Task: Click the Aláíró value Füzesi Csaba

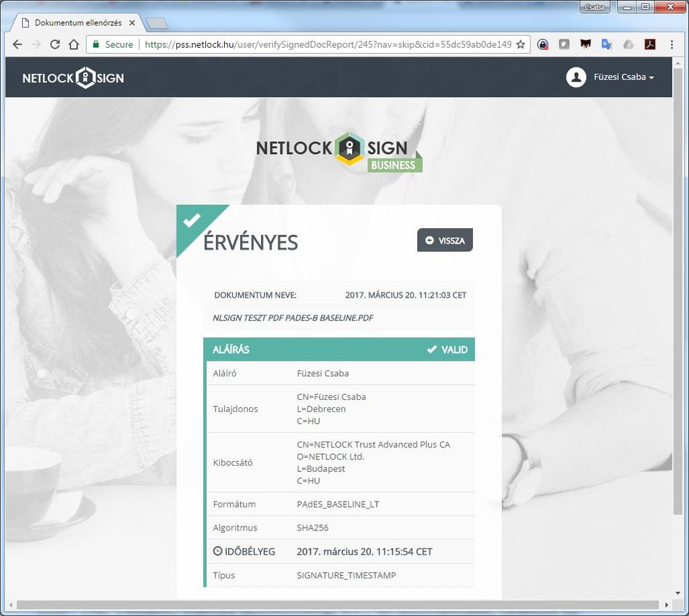Action: 322,373
